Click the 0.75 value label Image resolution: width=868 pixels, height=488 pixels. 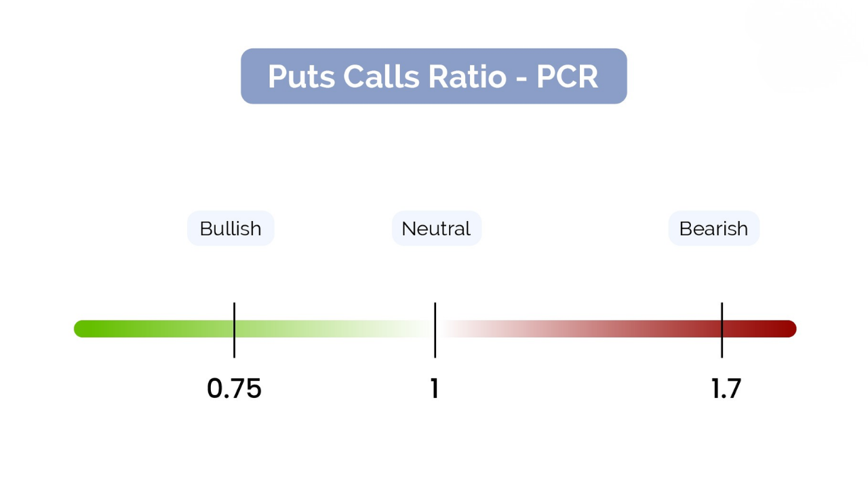point(234,388)
